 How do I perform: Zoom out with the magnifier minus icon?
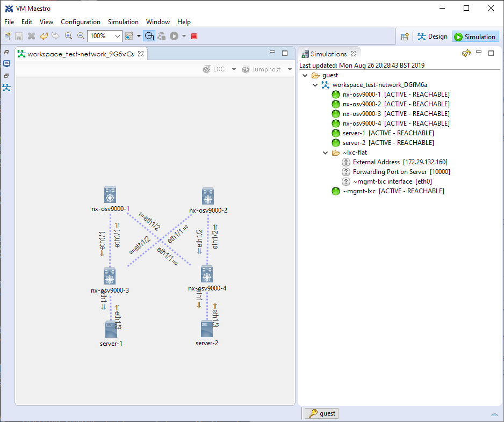(x=81, y=37)
